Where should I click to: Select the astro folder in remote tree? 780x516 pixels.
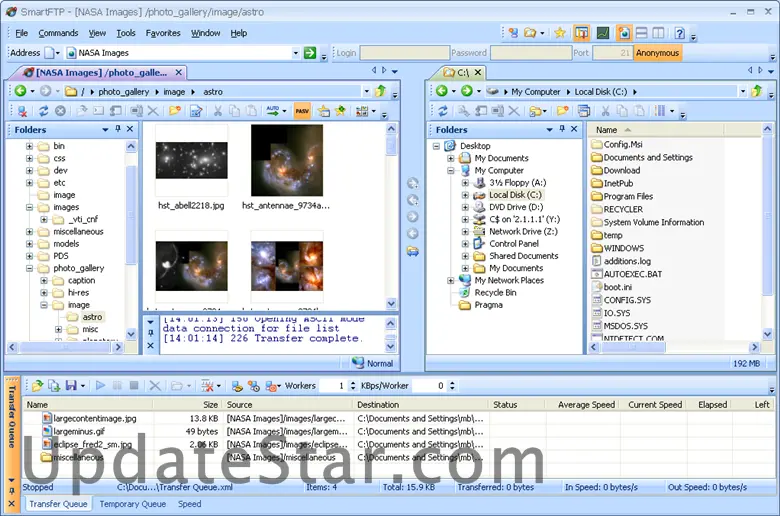click(92, 317)
